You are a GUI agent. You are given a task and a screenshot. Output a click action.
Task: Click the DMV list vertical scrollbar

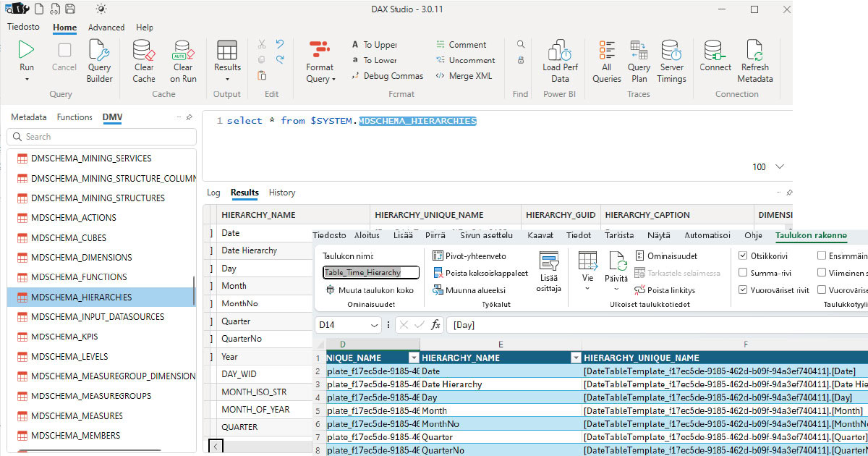193,291
